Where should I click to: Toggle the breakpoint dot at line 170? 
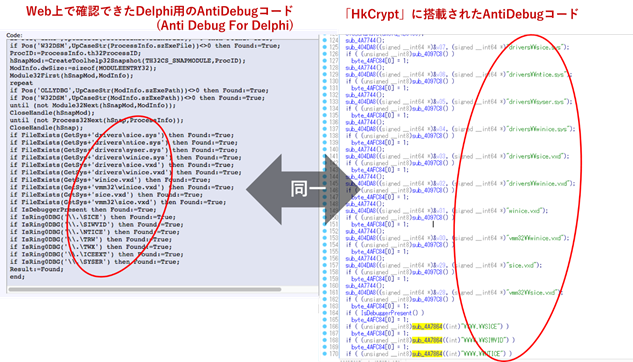[x=325, y=354]
